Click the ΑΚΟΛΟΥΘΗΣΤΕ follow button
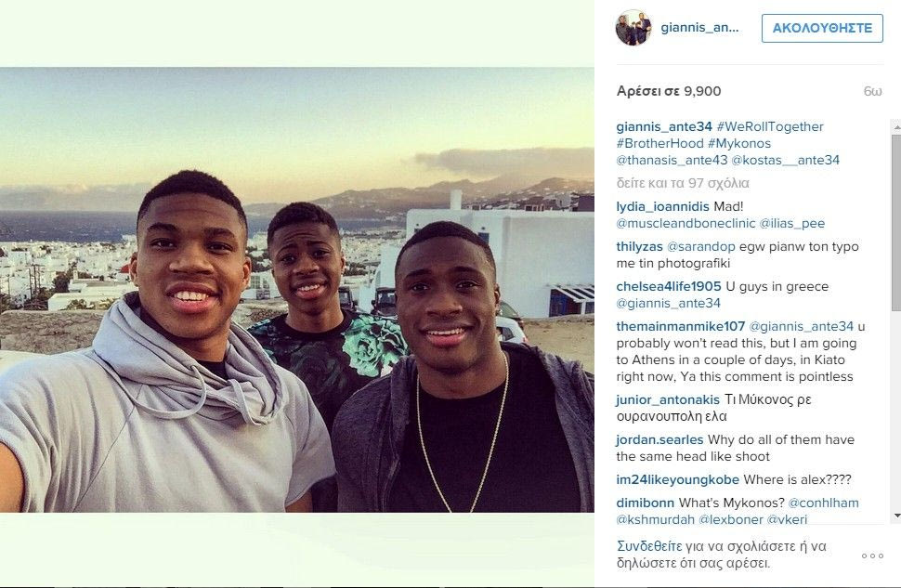 click(822, 28)
